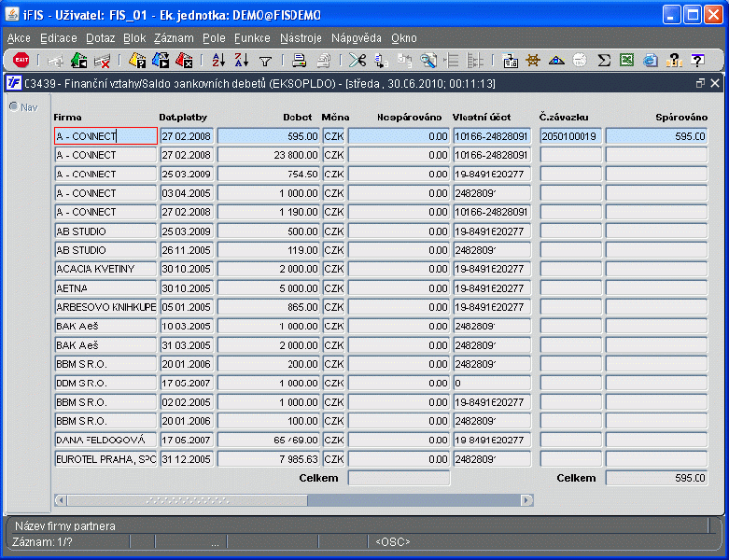Click the date 26 11.2005 cell

[x=187, y=250]
